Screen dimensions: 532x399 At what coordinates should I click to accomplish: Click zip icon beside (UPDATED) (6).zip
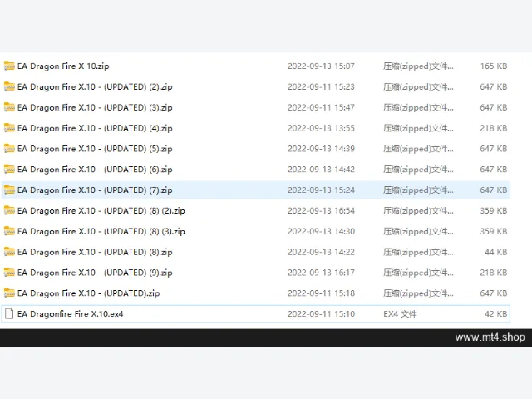point(9,169)
